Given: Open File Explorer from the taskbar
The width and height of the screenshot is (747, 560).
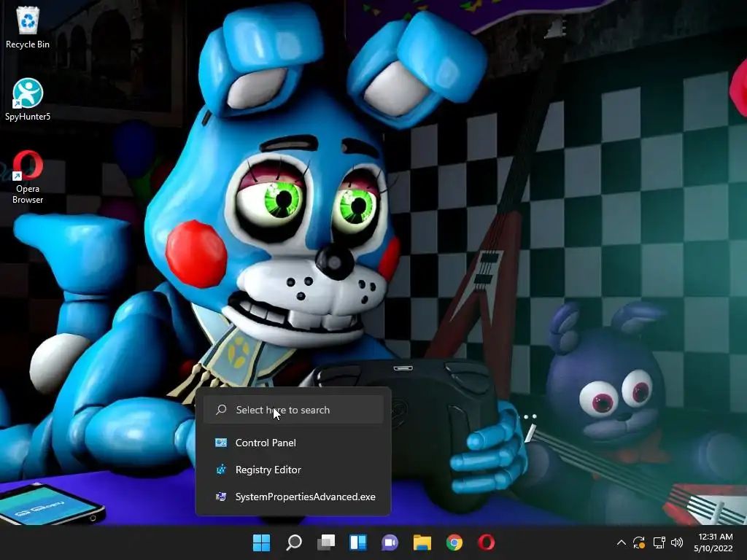Looking at the screenshot, I should tap(422, 542).
